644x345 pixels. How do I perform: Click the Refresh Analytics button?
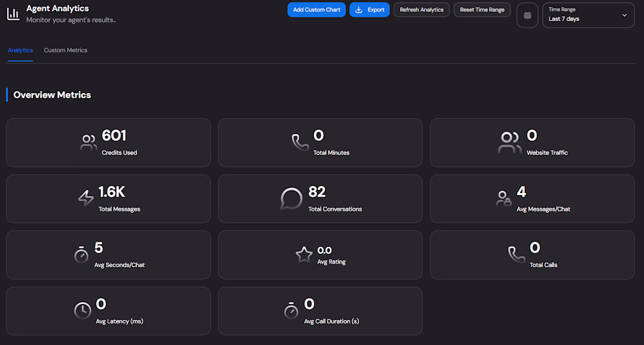422,10
